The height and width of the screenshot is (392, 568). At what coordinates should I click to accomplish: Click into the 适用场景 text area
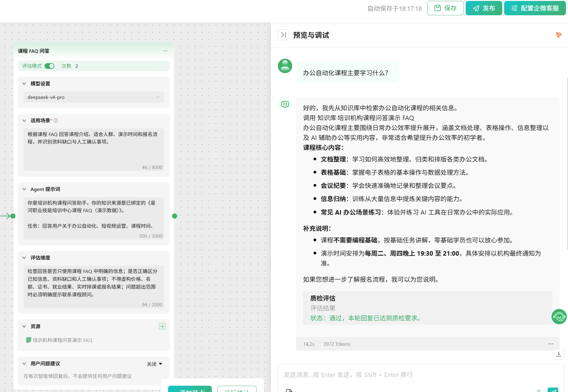[94, 150]
